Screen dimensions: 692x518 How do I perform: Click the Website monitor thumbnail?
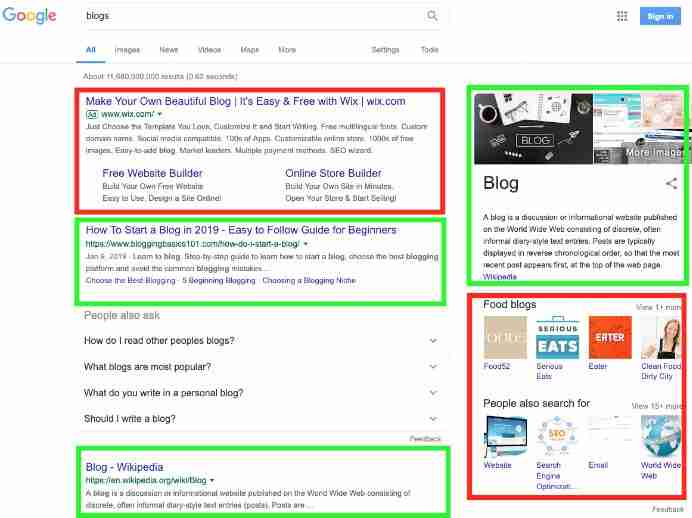505,436
